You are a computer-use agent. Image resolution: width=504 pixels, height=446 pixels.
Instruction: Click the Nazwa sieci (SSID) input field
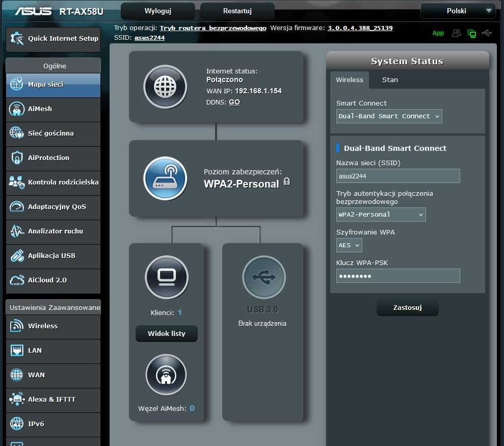point(398,176)
